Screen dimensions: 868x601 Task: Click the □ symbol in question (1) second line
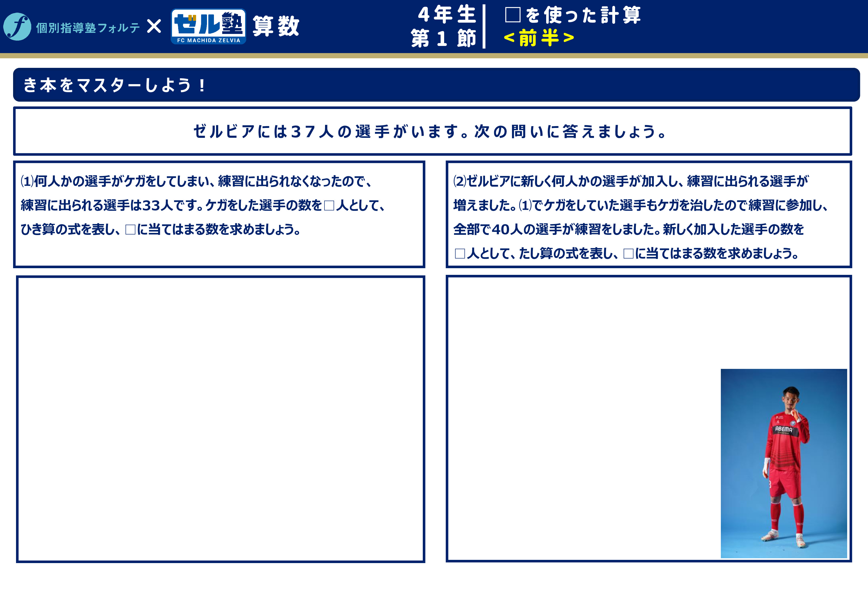329,206
